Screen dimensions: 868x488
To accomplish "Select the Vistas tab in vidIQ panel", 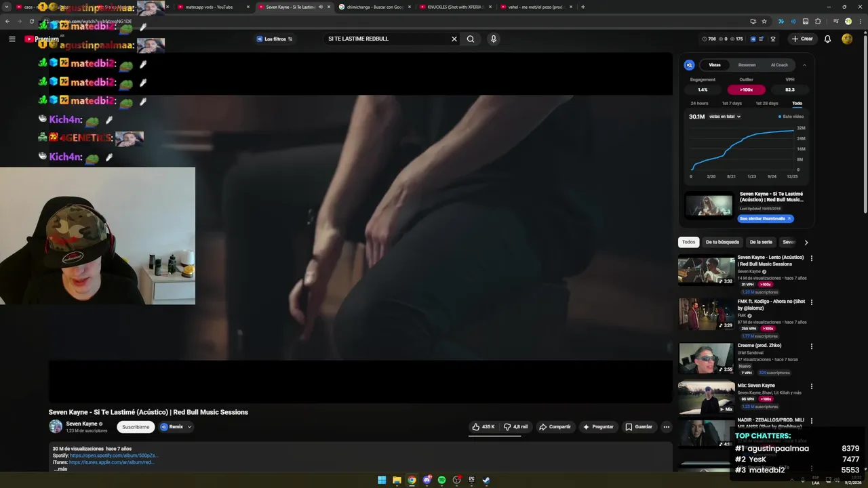I will (x=715, y=65).
